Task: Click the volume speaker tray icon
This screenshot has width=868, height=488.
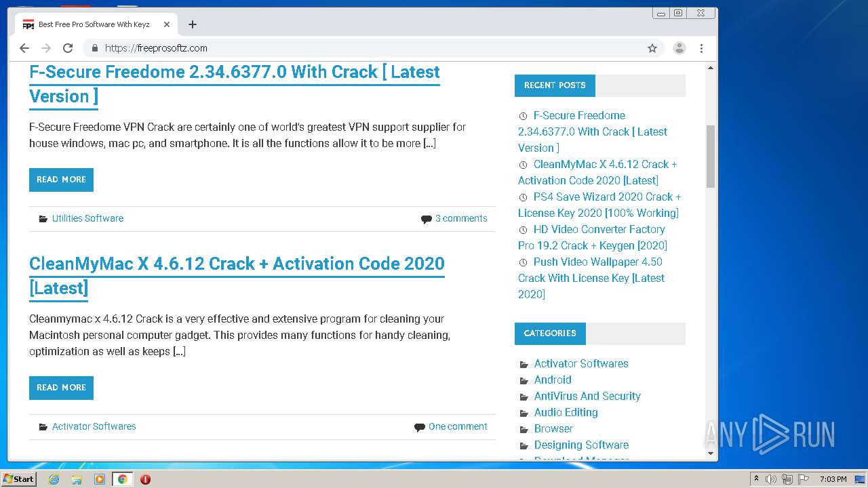Action: coord(771,479)
